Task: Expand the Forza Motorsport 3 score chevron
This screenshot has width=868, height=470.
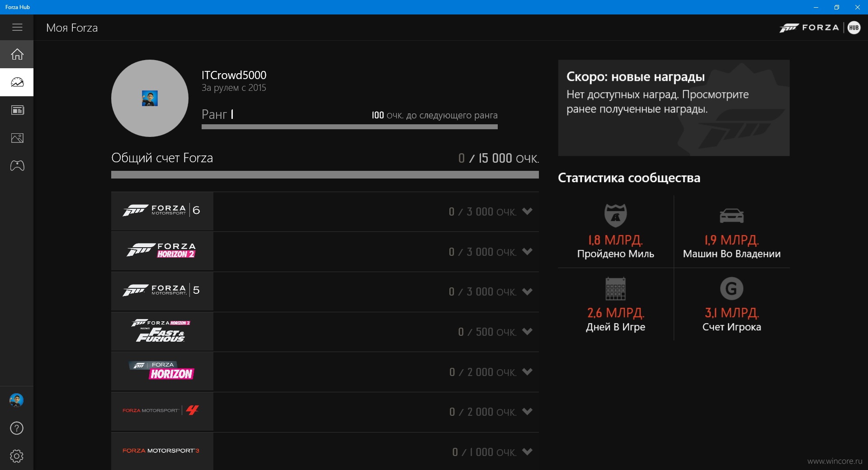Action: [527, 451]
